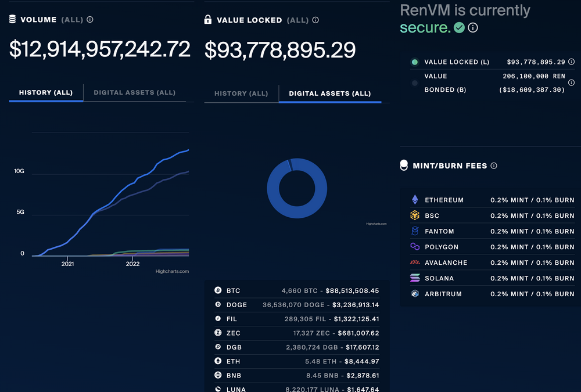Open Highcharts.com link under volume chart
The width and height of the screenshot is (581, 392).
pos(172,271)
